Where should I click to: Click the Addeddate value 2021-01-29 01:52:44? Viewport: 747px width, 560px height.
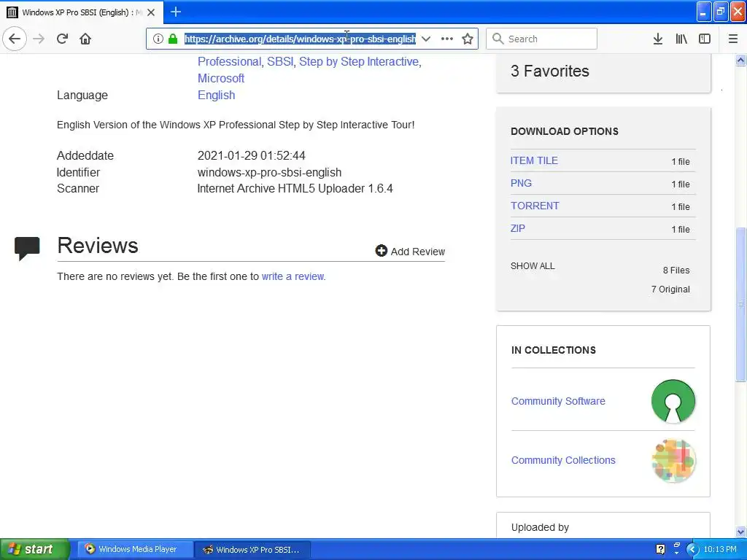click(251, 155)
